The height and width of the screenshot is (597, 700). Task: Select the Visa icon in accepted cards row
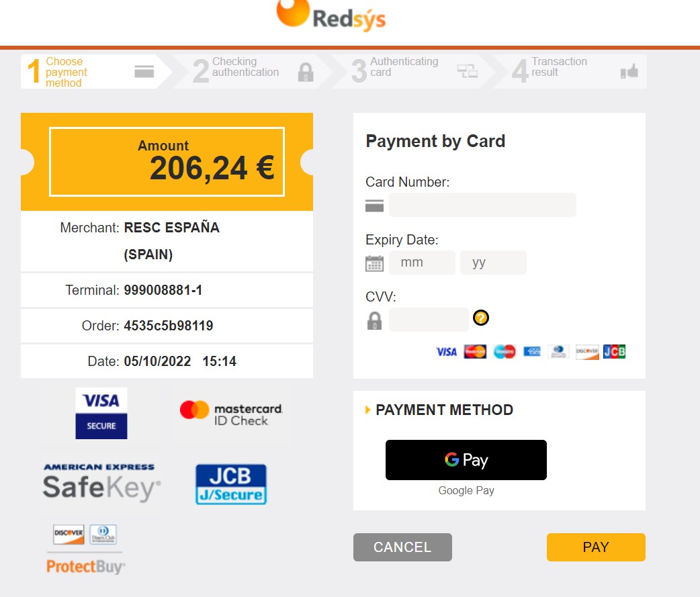(x=446, y=351)
